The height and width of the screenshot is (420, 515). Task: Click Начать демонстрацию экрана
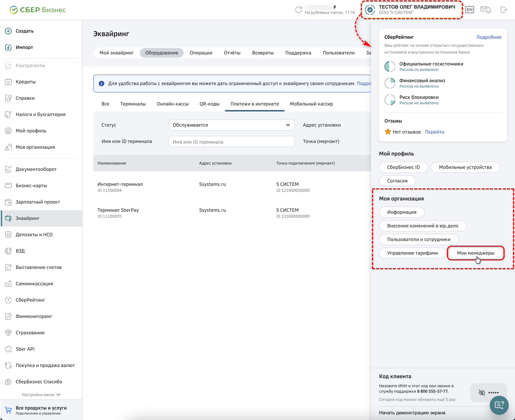pyautogui.click(x=412, y=413)
